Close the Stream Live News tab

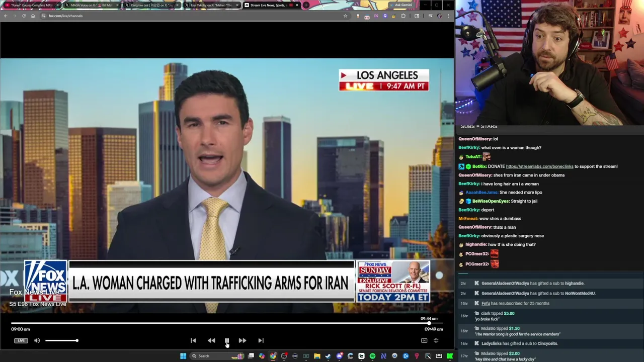click(x=297, y=5)
